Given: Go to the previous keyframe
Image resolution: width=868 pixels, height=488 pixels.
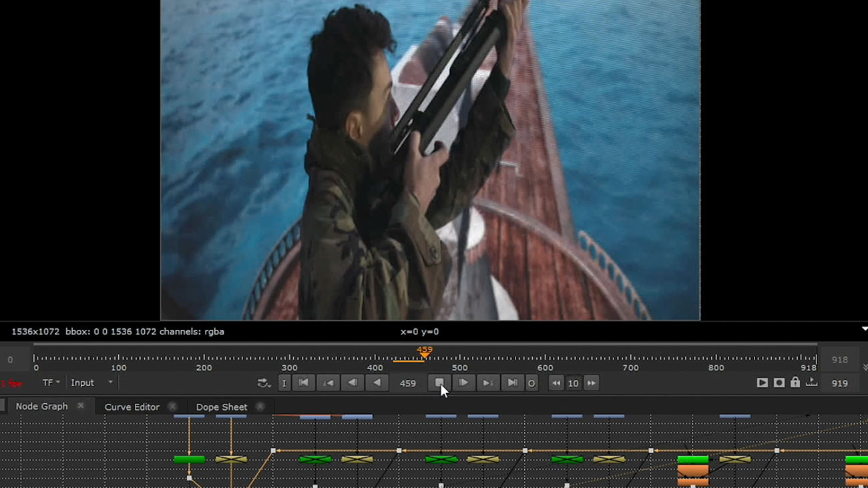Looking at the screenshot, I should pyautogui.click(x=328, y=383).
